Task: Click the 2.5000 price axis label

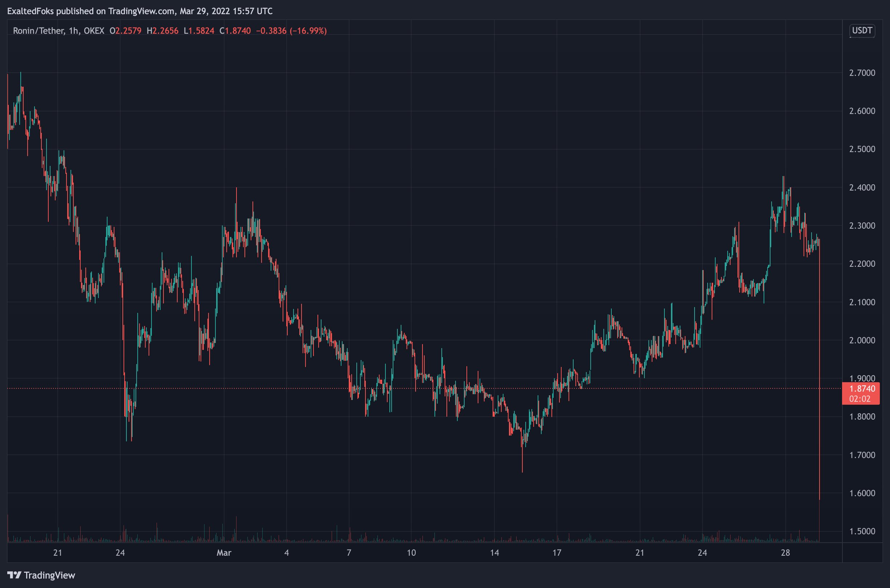Action: (x=862, y=149)
